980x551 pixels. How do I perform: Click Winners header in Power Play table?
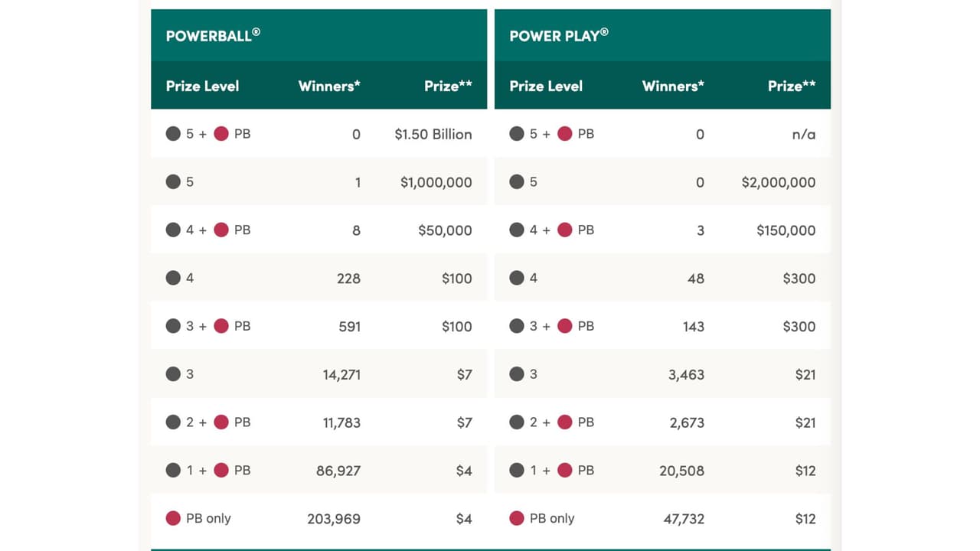673,86
